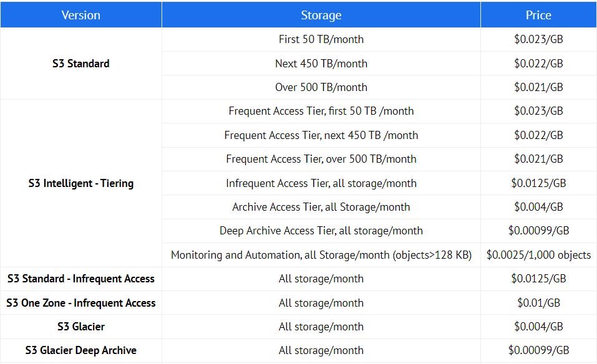The width and height of the screenshot is (597, 364).
Task: Click the Version column header
Action: point(81,15)
